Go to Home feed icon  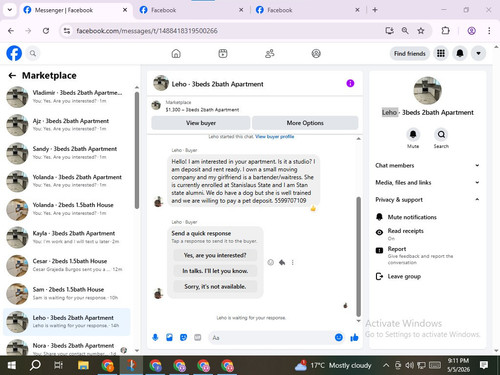[x=176, y=53]
